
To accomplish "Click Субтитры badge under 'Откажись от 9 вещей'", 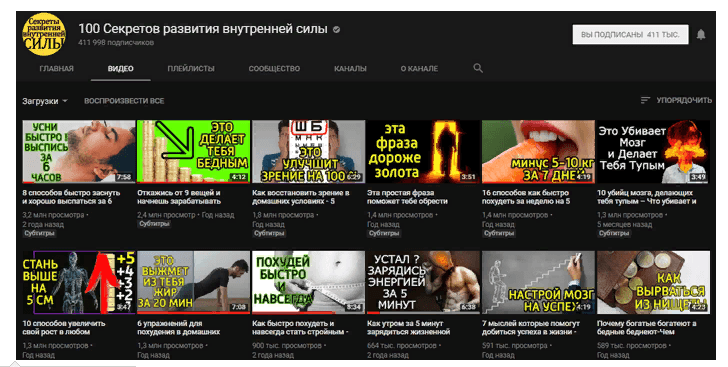I will (154, 224).
